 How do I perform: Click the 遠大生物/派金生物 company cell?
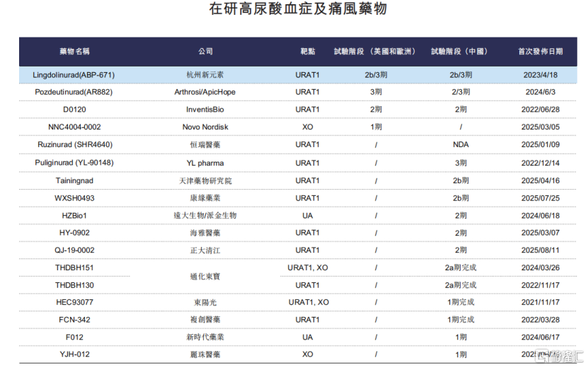pos(205,216)
